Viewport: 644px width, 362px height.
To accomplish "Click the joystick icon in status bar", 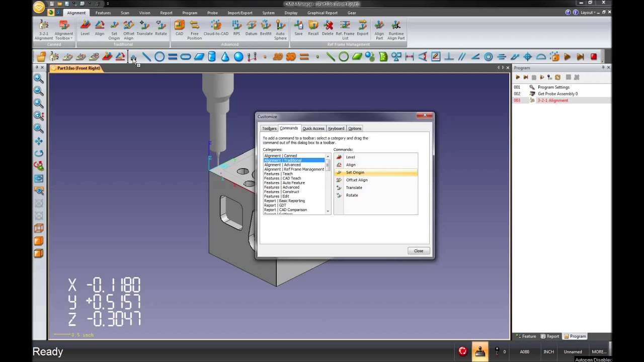I will click(480, 351).
